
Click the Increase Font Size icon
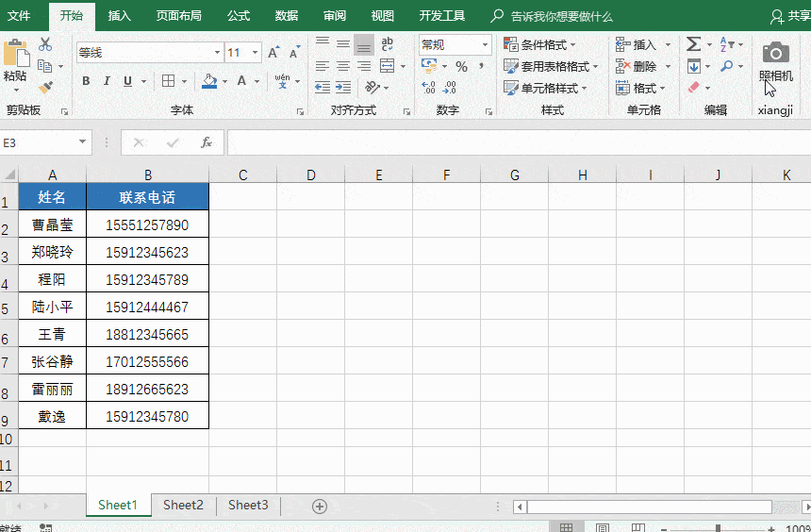point(273,53)
